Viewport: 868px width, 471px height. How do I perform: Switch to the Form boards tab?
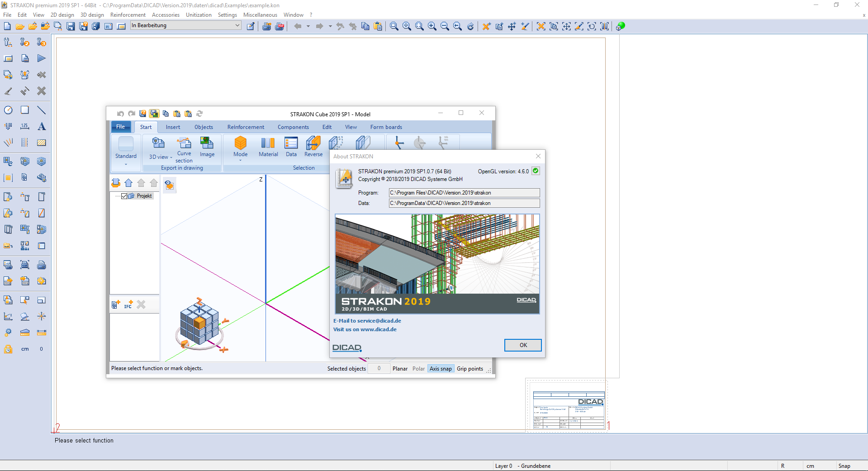pos(386,127)
